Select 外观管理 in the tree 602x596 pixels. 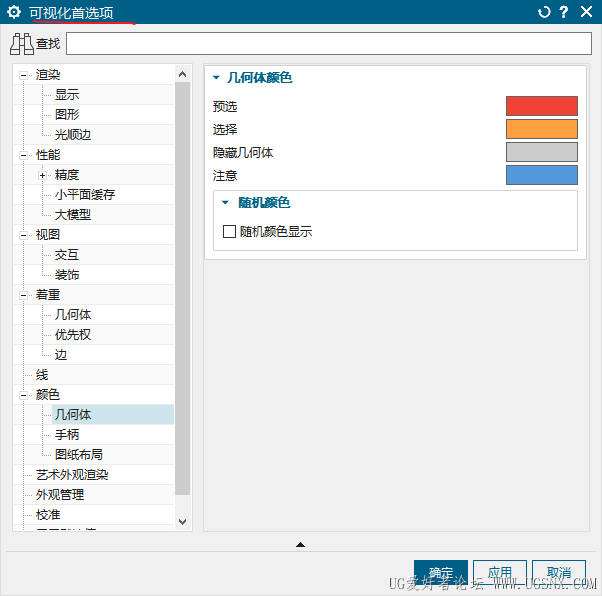click(x=60, y=495)
